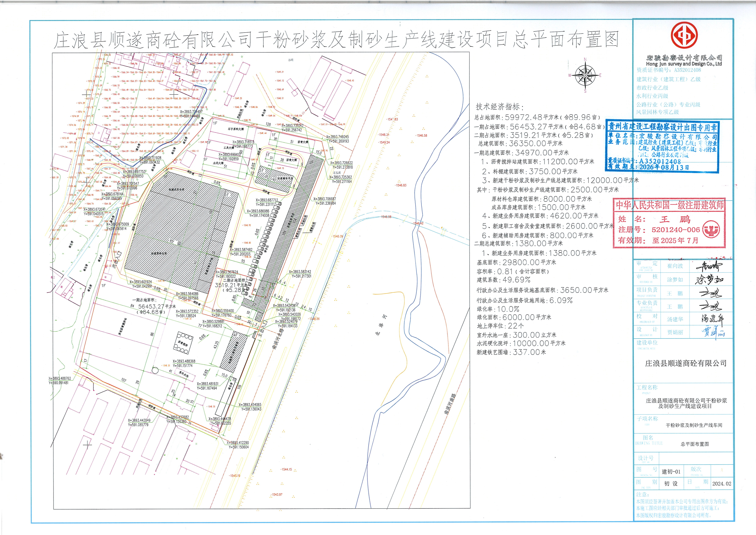Click 'Hong jun survey and Design Co., Ltd'
Screen dimensions: 756x535
point(684,64)
